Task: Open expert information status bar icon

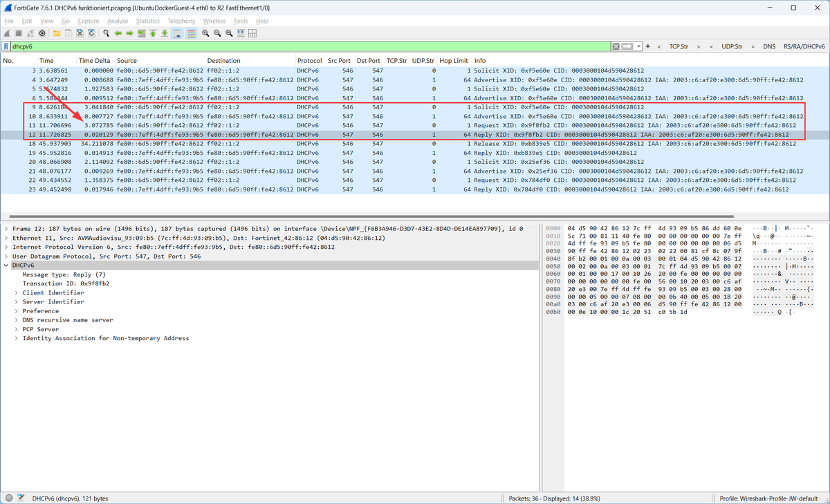Action: click(x=8, y=498)
